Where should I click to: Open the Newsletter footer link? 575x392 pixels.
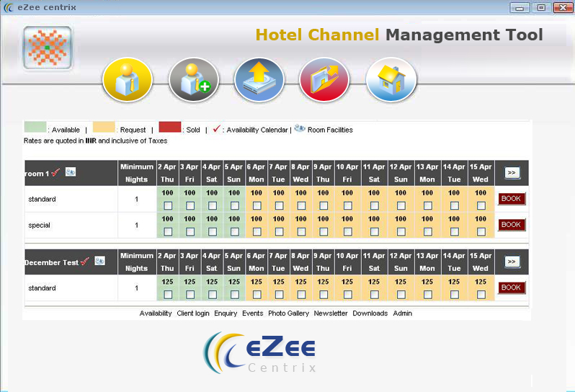coord(331,313)
